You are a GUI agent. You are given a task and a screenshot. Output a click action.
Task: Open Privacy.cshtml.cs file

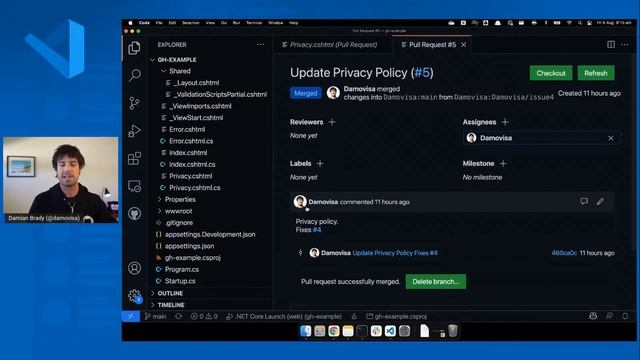pos(195,188)
